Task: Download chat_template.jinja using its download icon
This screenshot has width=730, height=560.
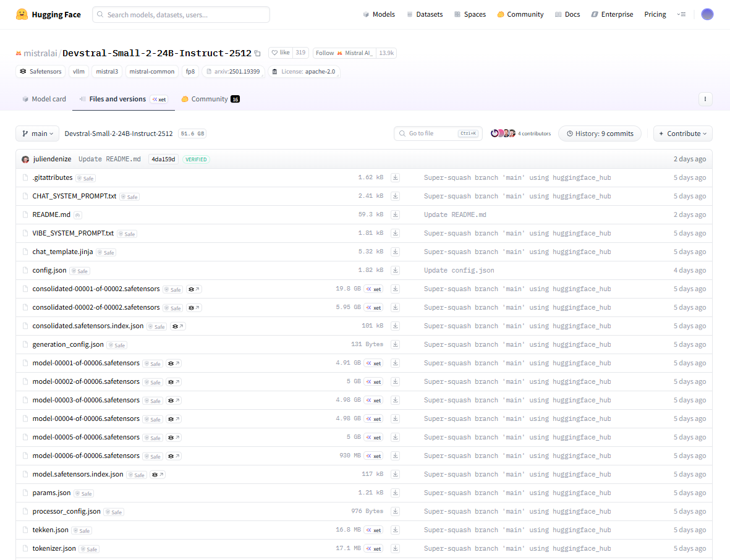Action: (395, 252)
